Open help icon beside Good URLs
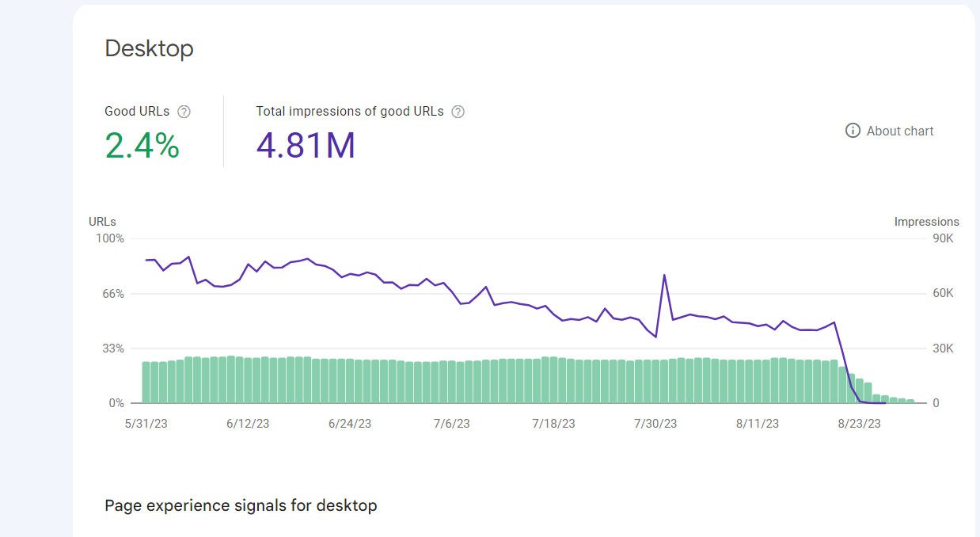 (x=184, y=112)
